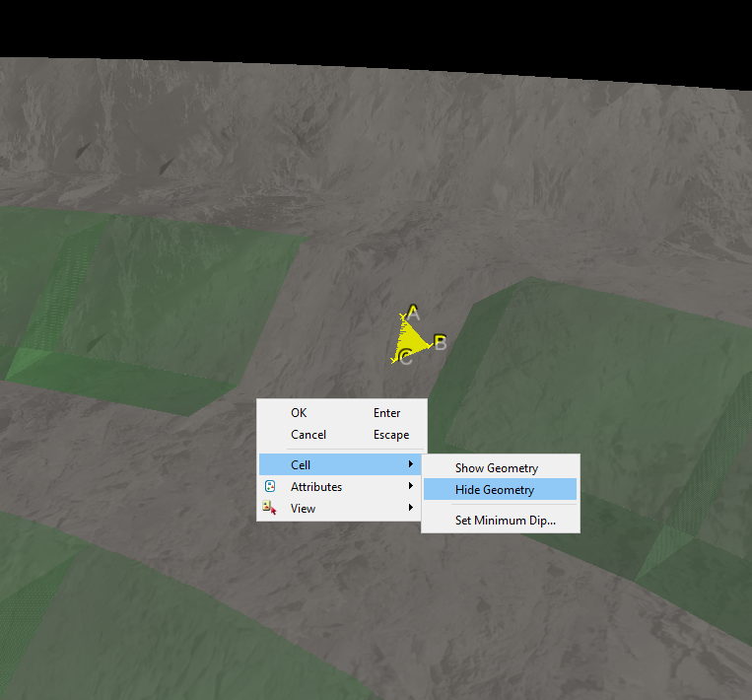Screen dimensions: 752x700
Task: Click Hide Geometry in Cell submenu
Action: pos(501,489)
